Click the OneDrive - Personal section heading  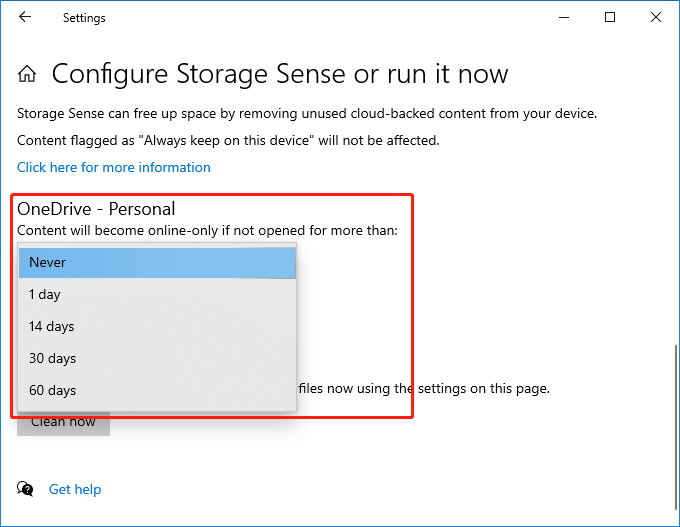[96, 209]
